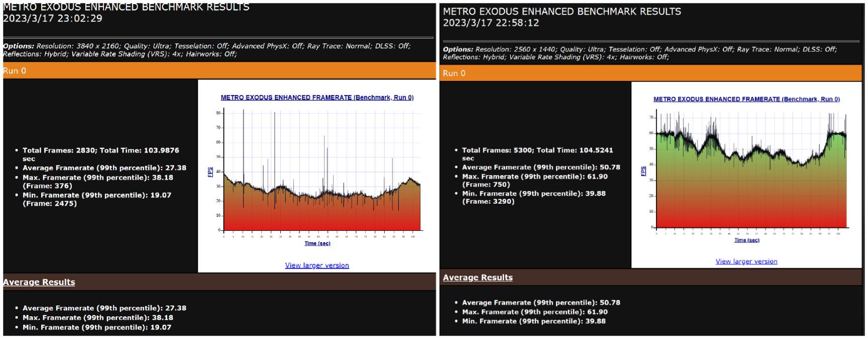Select Average Results Max. Framerate 61.90 line
Image resolution: width=868 pixels, height=339 pixels.
click(x=535, y=312)
